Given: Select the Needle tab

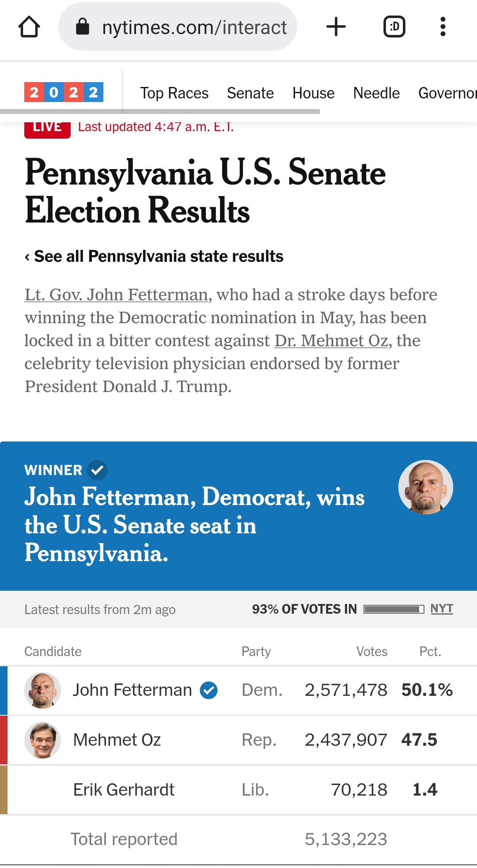Looking at the screenshot, I should click(x=376, y=93).
